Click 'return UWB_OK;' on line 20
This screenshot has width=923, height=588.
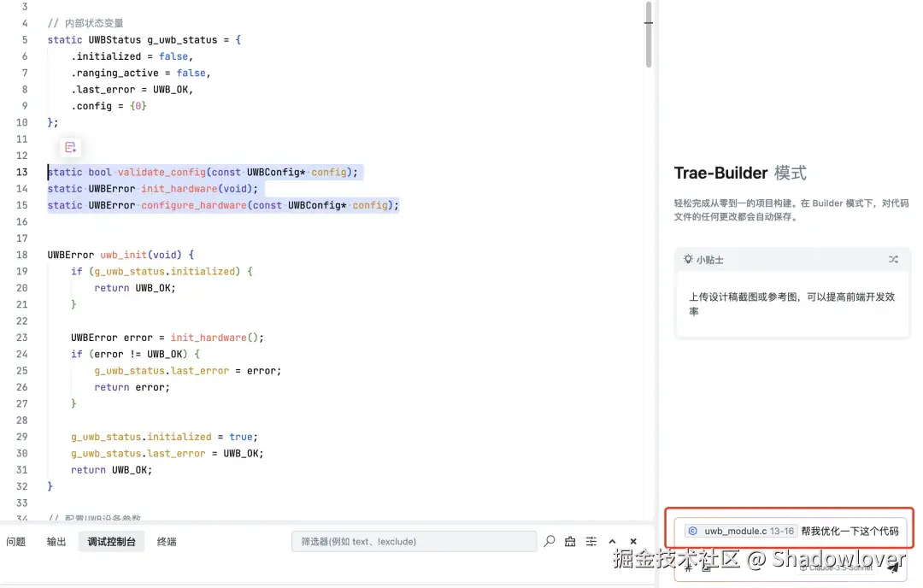(x=135, y=288)
